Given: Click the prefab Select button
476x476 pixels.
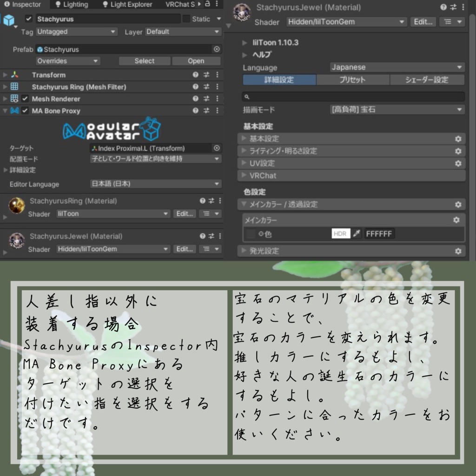Looking at the screenshot, I should click(x=145, y=61).
